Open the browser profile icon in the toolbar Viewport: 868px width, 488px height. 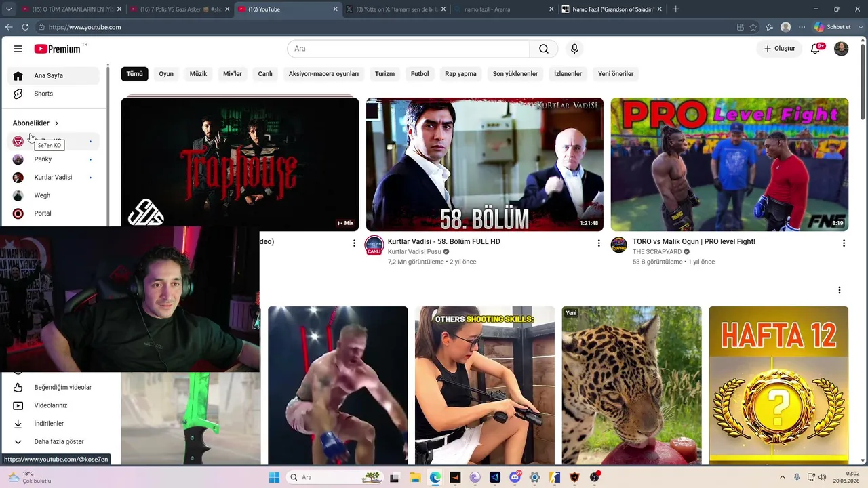[x=785, y=27]
